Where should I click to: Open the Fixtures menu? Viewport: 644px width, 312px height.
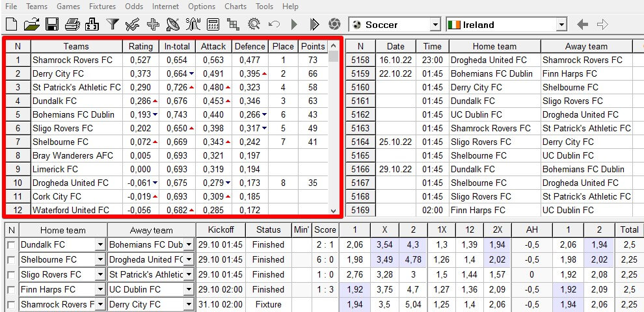pos(101,6)
